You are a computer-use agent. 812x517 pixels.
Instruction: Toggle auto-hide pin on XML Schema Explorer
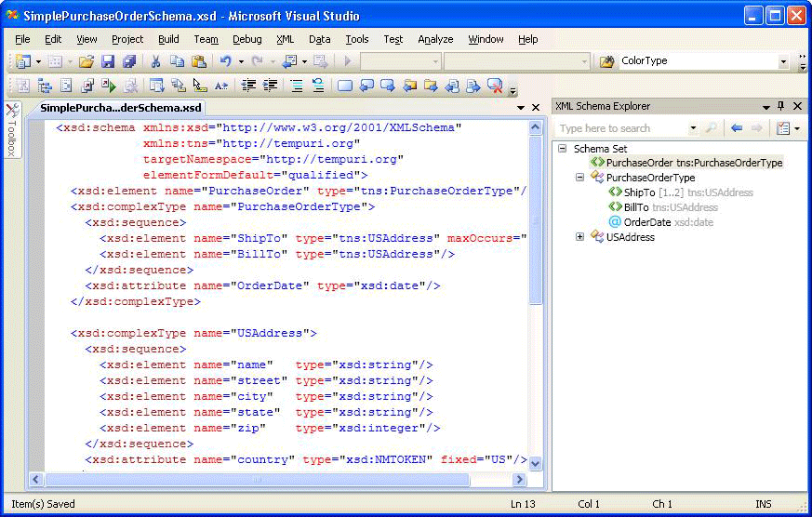pyautogui.click(x=780, y=106)
